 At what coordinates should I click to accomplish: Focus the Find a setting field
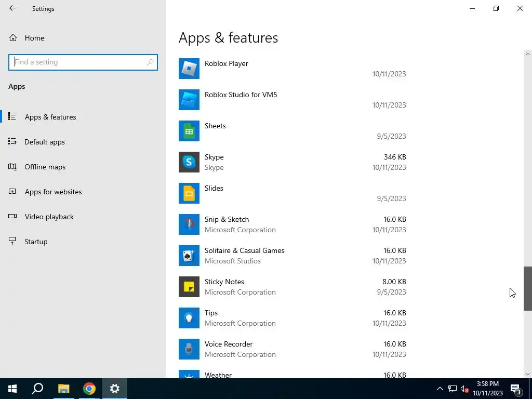(83, 62)
